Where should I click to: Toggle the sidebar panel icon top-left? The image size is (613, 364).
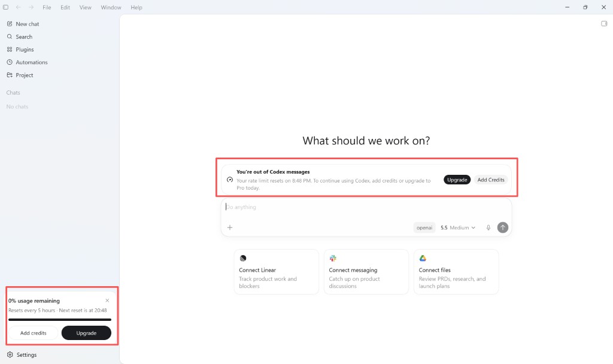pyautogui.click(x=5, y=7)
